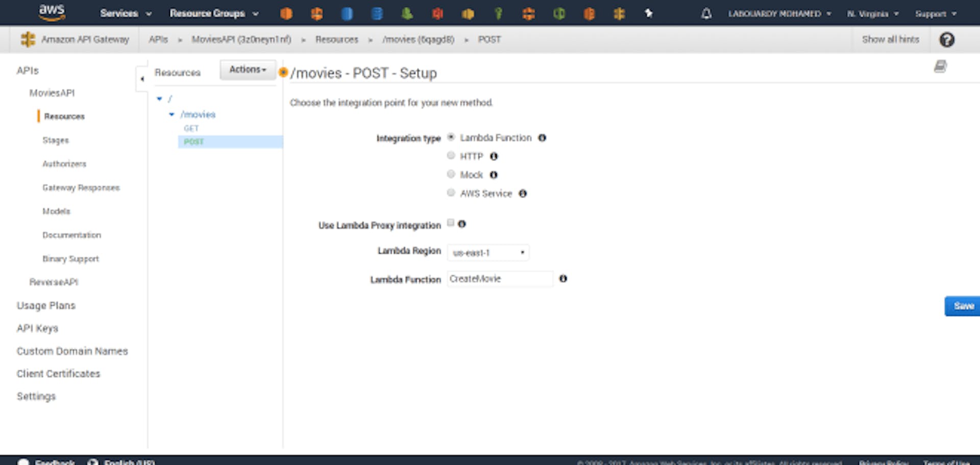The width and height of the screenshot is (980, 465).
Task: Click the POST breadcrumb item
Action: coord(489,39)
